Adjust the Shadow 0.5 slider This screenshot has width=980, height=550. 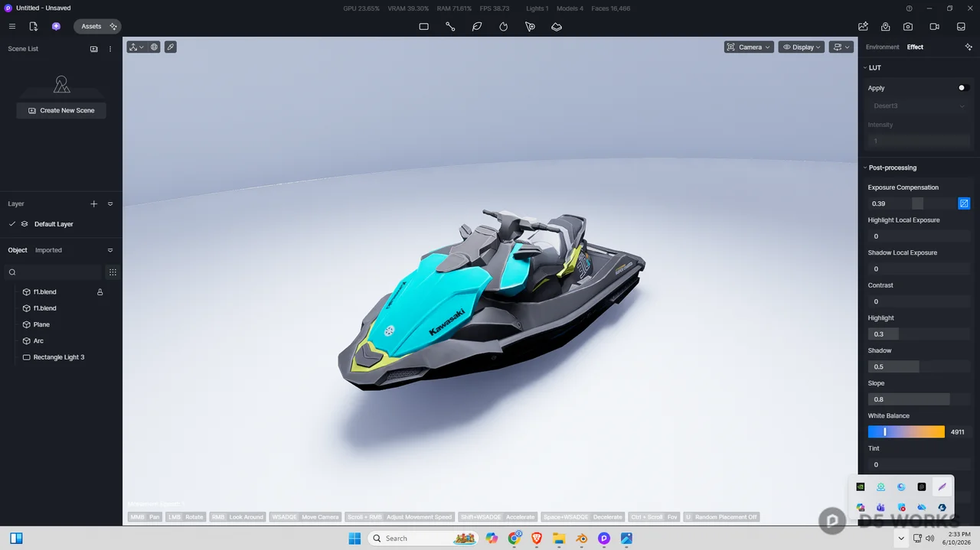pyautogui.click(x=919, y=366)
